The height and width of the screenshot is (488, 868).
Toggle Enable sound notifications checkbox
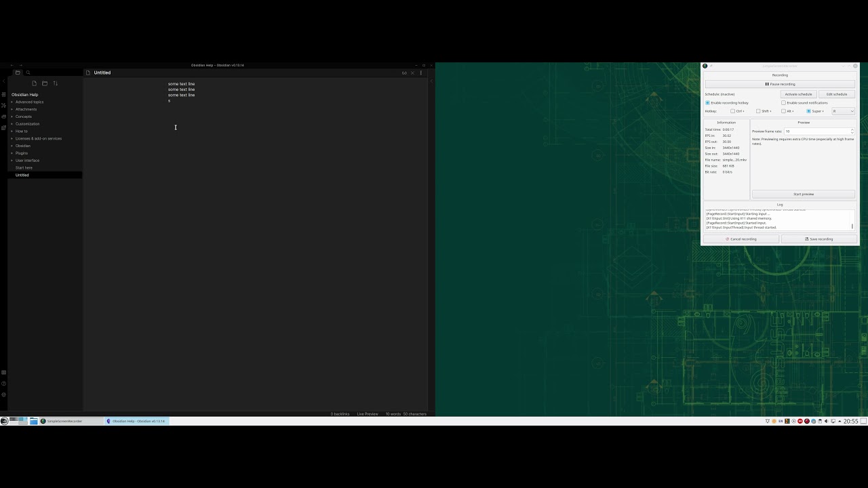(x=804, y=103)
